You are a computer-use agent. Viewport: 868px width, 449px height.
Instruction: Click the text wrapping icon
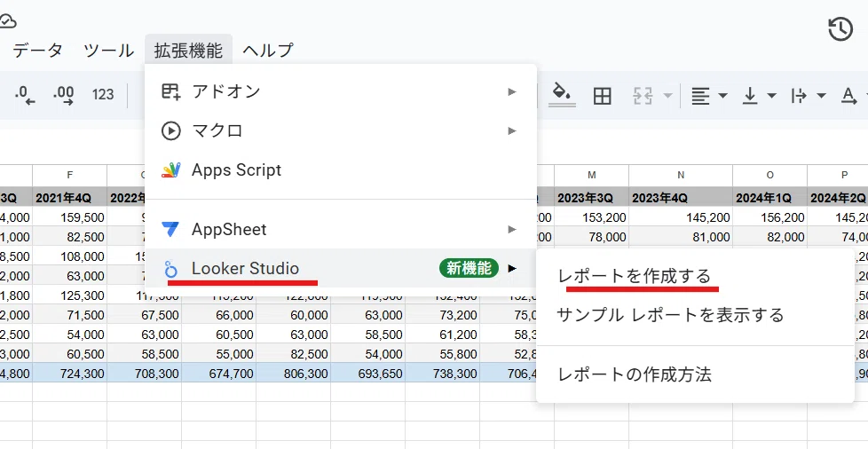tap(799, 96)
